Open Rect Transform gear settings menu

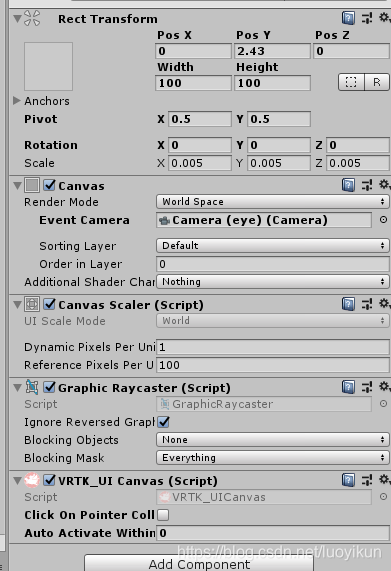(x=384, y=17)
